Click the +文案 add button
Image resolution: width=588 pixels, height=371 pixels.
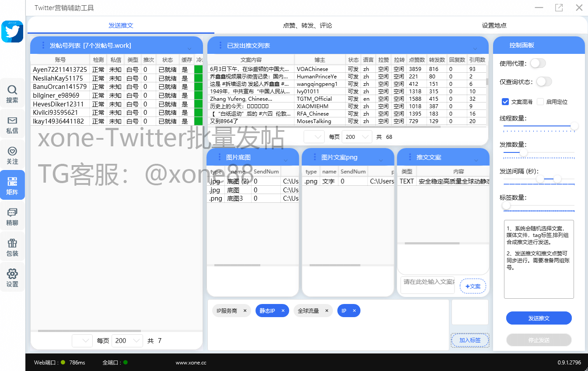coord(473,286)
